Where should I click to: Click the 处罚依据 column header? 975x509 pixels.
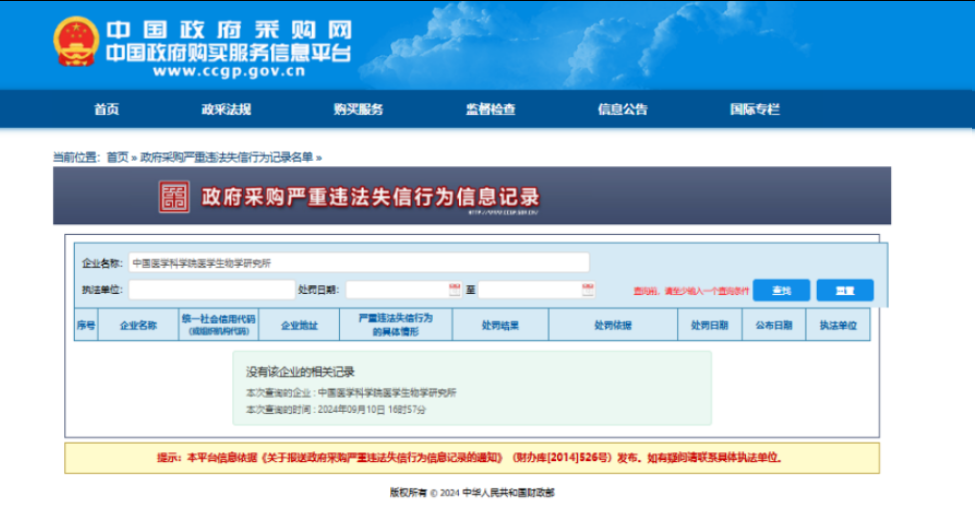point(612,325)
